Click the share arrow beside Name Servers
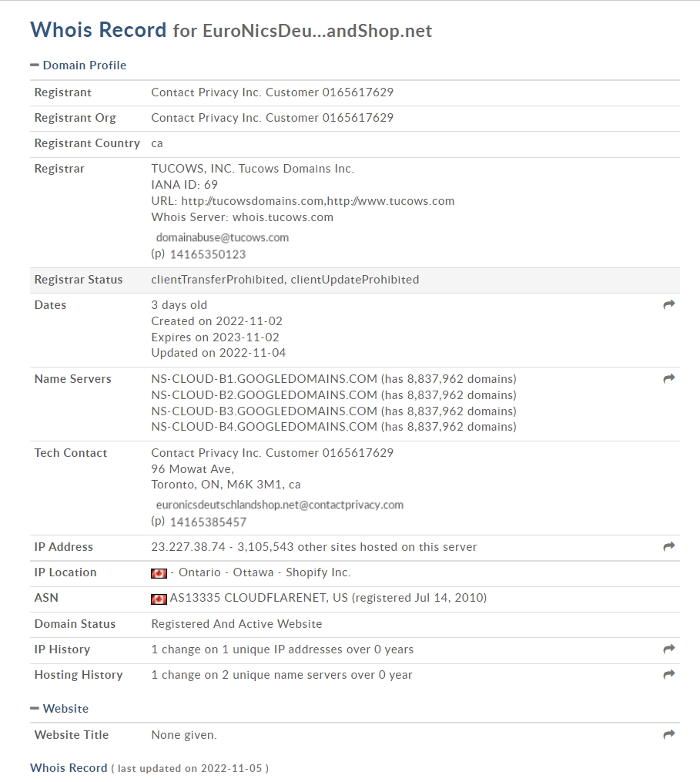 (x=669, y=378)
